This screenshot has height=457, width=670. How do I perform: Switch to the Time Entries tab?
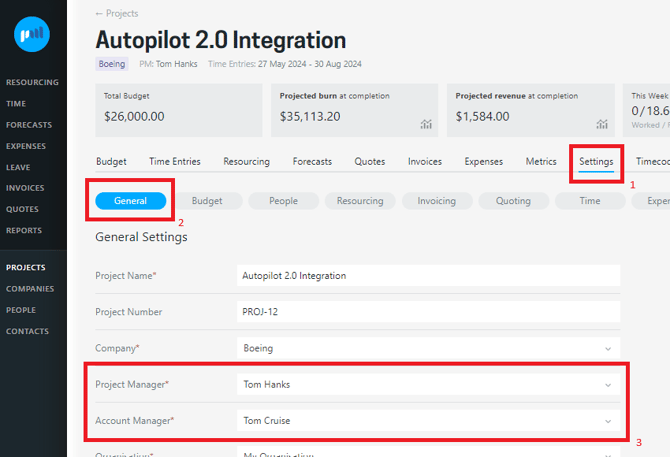pyautogui.click(x=175, y=161)
